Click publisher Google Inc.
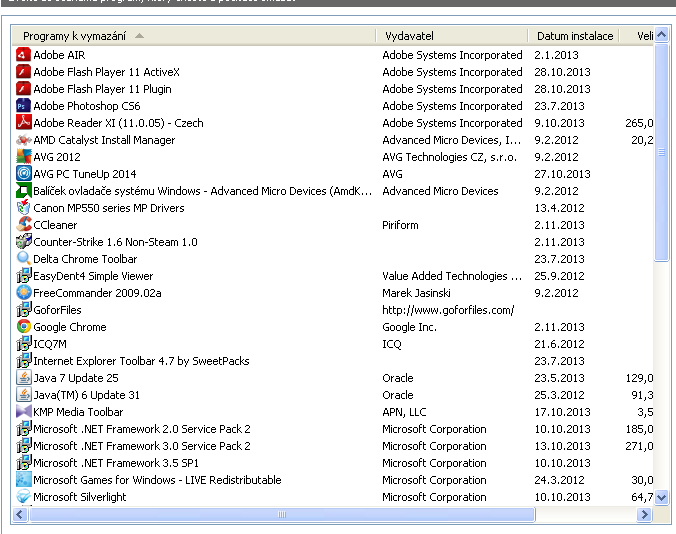 click(x=409, y=327)
